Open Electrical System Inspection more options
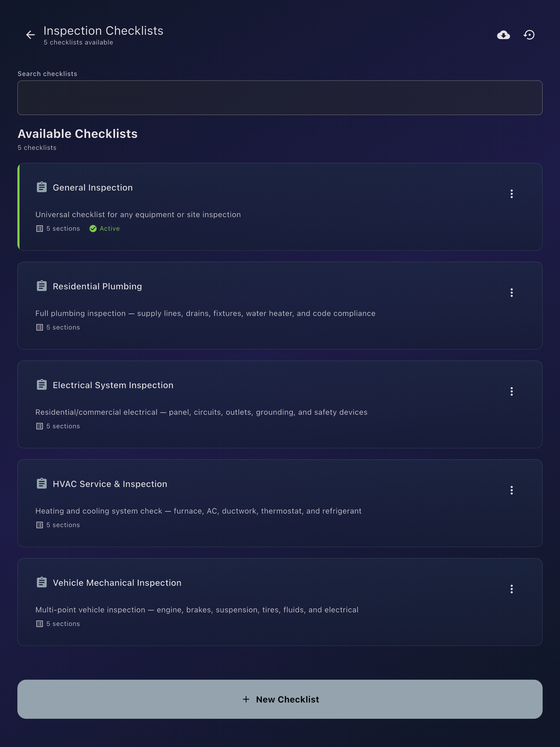 (511, 391)
